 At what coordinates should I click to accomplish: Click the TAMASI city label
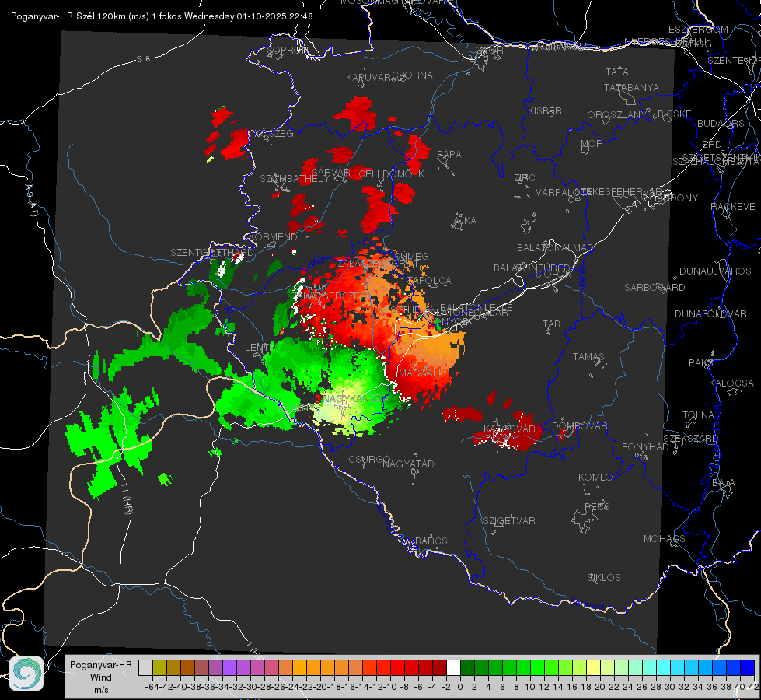[x=590, y=356]
